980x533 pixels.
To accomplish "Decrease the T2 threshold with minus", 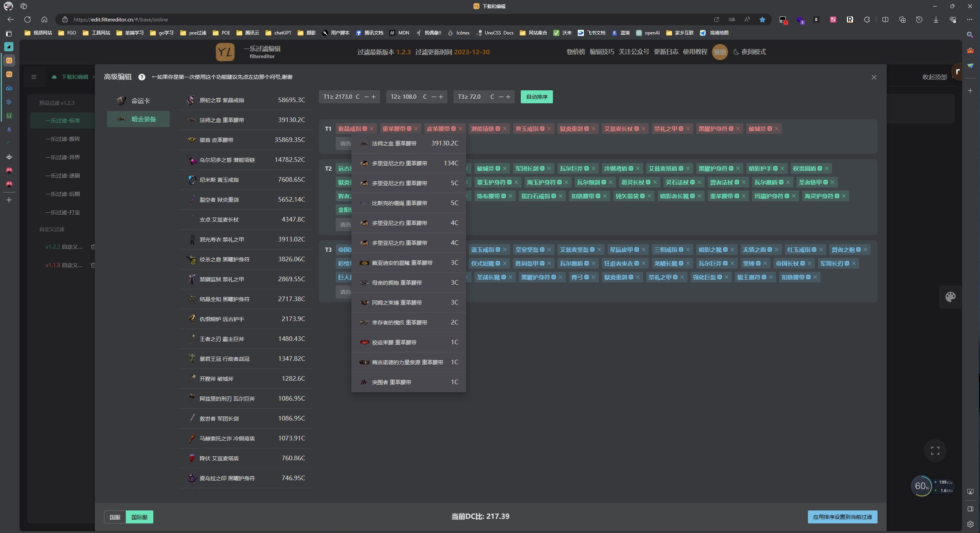I will pos(434,97).
